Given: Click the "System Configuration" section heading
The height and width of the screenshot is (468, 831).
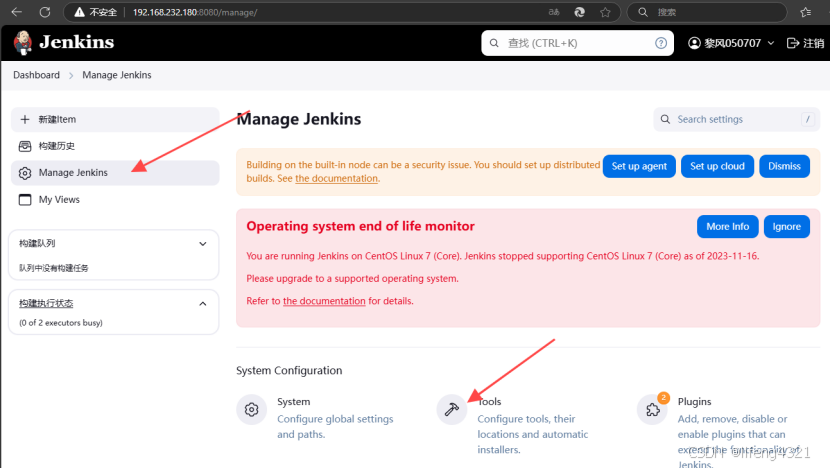Looking at the screenshot, I should click(x=289, y=370).
